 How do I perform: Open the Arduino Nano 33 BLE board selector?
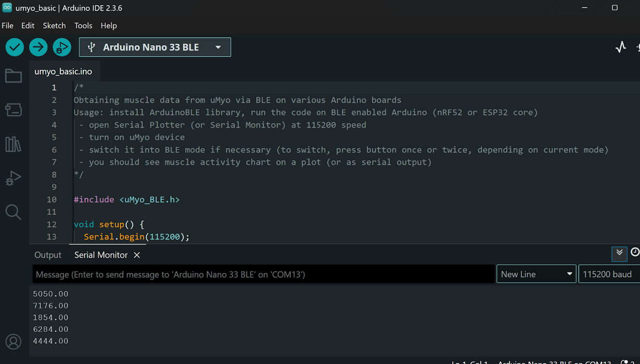point(155,47)
